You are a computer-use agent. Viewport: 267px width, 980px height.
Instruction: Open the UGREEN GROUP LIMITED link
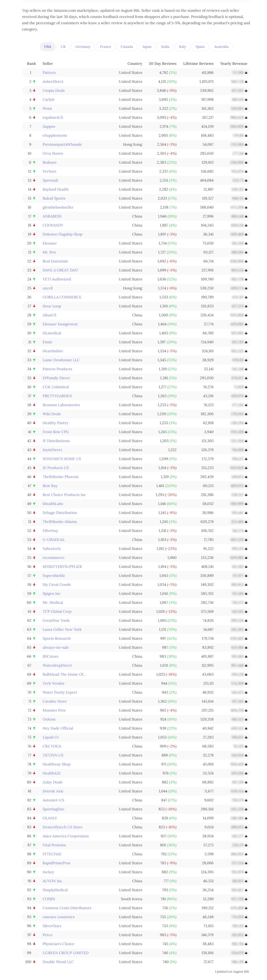point(66,953)
